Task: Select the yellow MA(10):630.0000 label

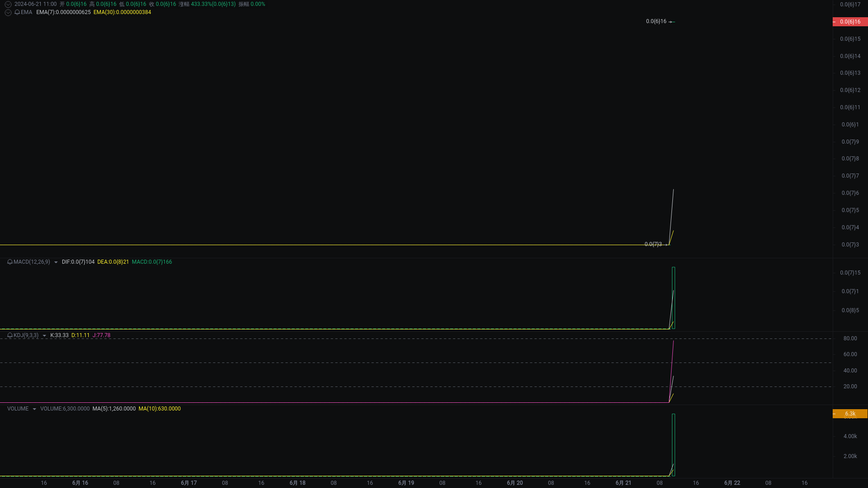Action: click(159, 409)
